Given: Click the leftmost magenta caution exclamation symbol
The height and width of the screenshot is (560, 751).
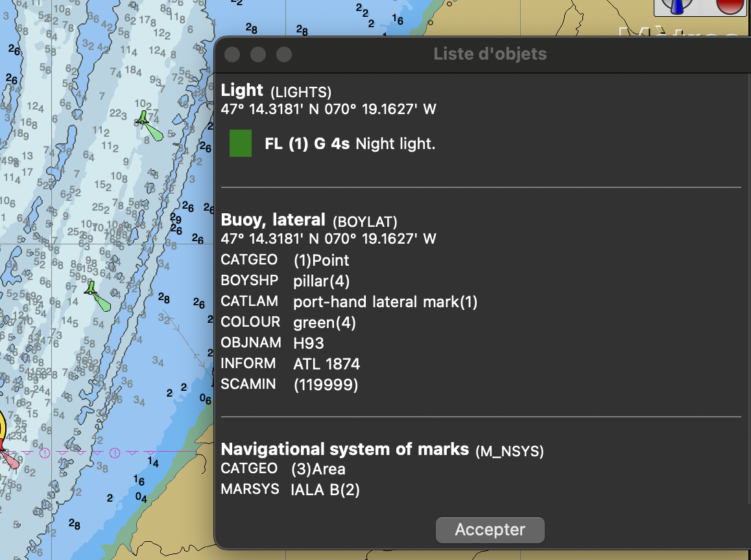Looking at the screenshot, I should point(44,452).
